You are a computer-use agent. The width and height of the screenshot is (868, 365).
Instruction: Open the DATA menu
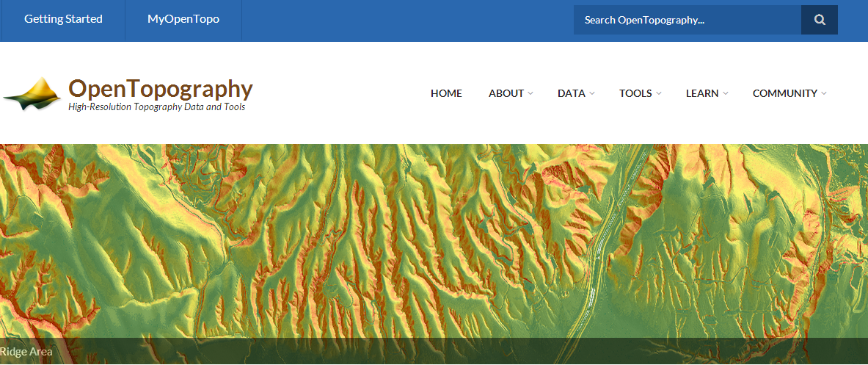572,93
